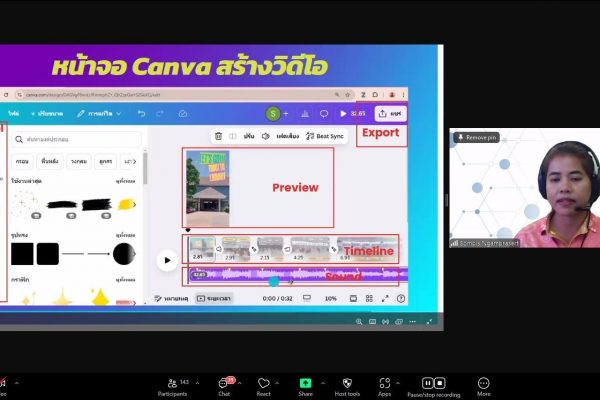
Task: Click the plus icon beside the S avatar
Action: 286,114
